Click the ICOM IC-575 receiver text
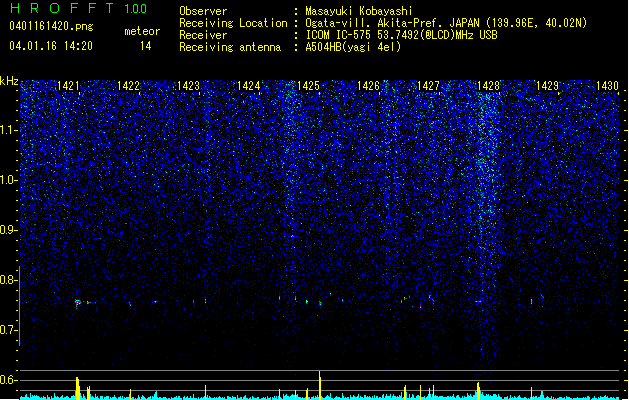This screenshot has width=629, height=400. (401, 35)
